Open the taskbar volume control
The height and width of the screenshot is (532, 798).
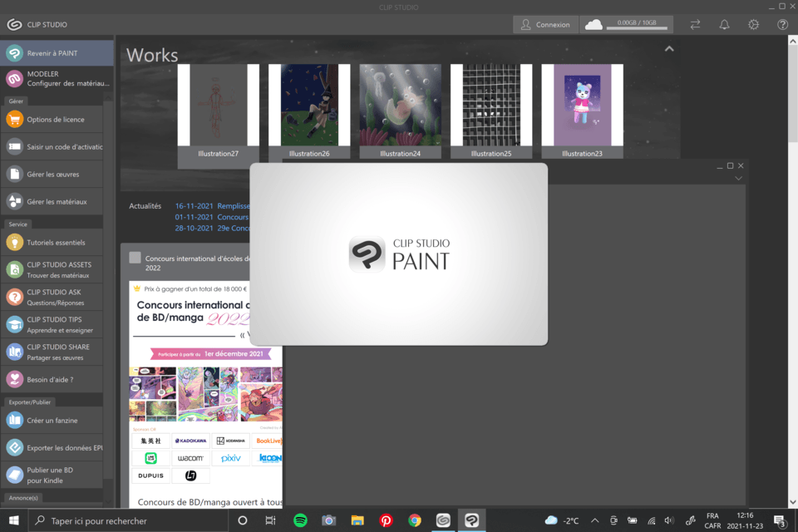(669, 520)
